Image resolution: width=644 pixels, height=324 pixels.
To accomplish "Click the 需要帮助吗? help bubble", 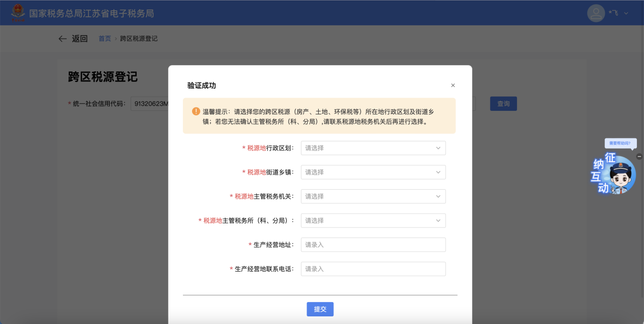I will tap(620, 143).
